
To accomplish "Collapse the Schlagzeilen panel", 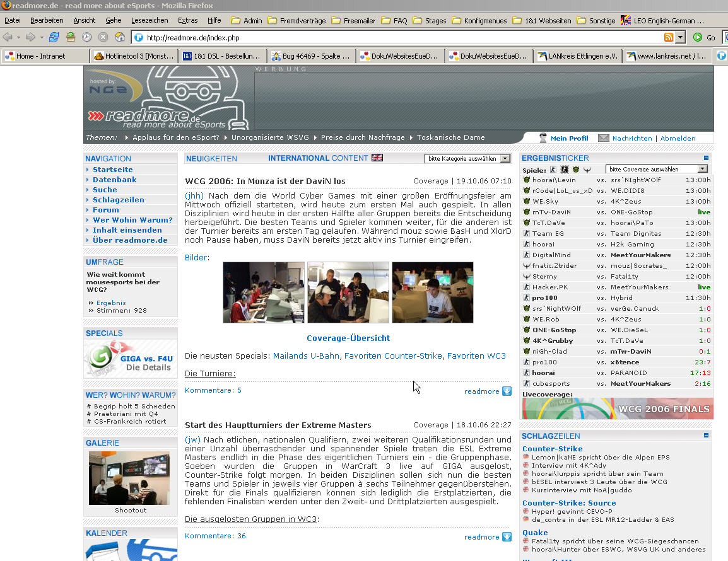I will (706, 436).
